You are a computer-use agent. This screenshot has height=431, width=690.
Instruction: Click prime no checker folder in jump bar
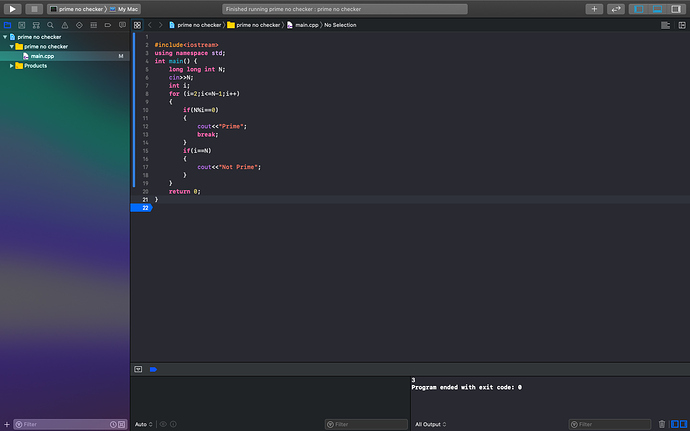[x=253, y=25]
